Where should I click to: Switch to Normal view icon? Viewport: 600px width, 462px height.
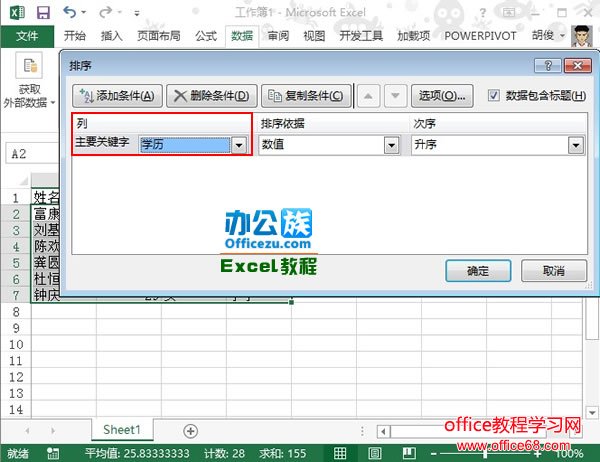tap(340, 454)
